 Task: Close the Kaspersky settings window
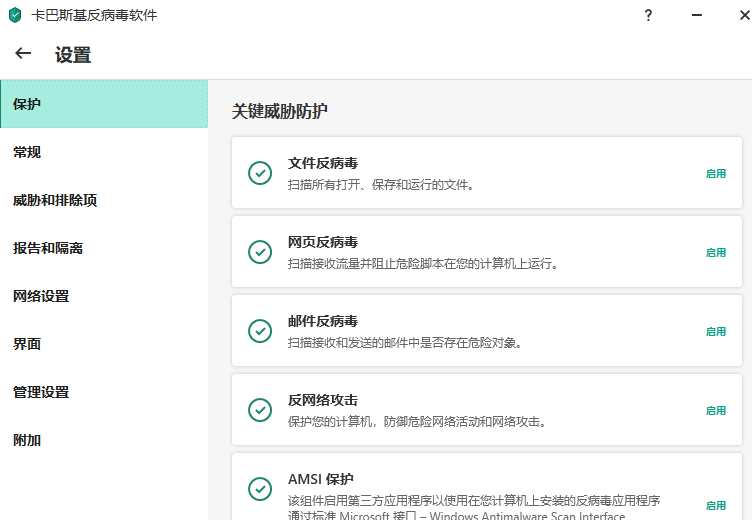coord(745,15)
